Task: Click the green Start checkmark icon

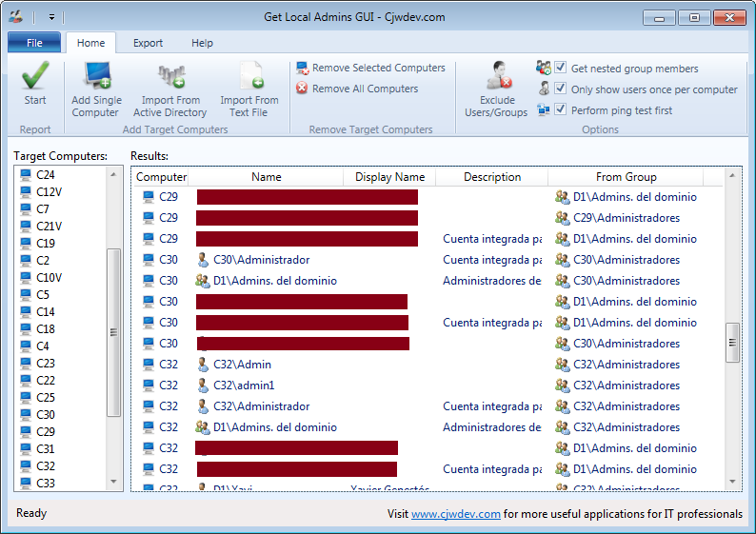Action: coord(35,74)
